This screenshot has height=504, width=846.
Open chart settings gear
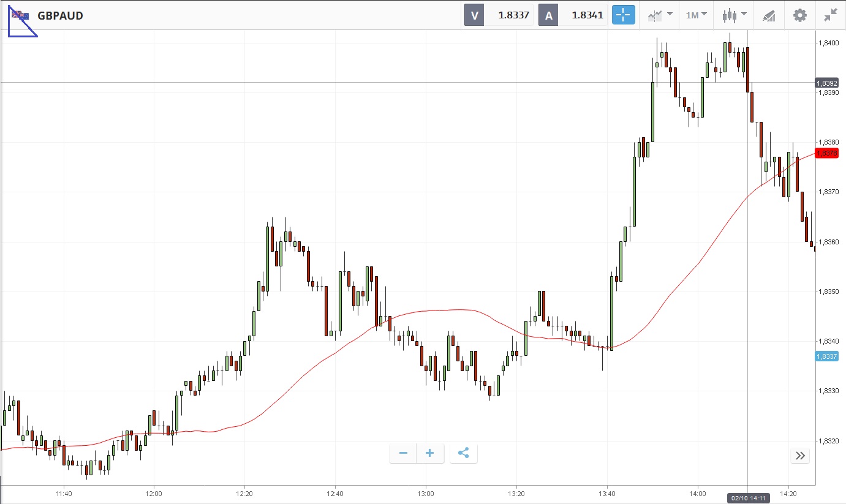(800, 15)
